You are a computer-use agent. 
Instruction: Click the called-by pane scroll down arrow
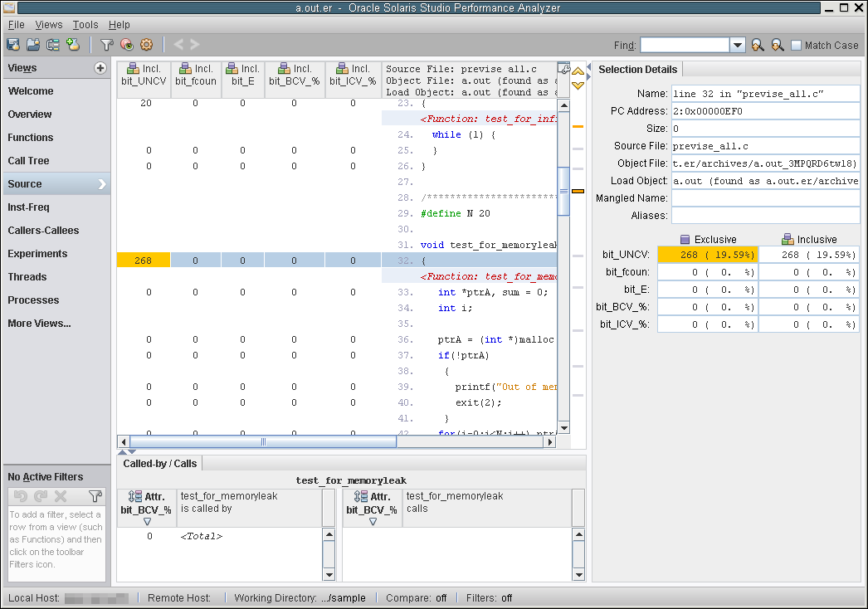[329, 575]
